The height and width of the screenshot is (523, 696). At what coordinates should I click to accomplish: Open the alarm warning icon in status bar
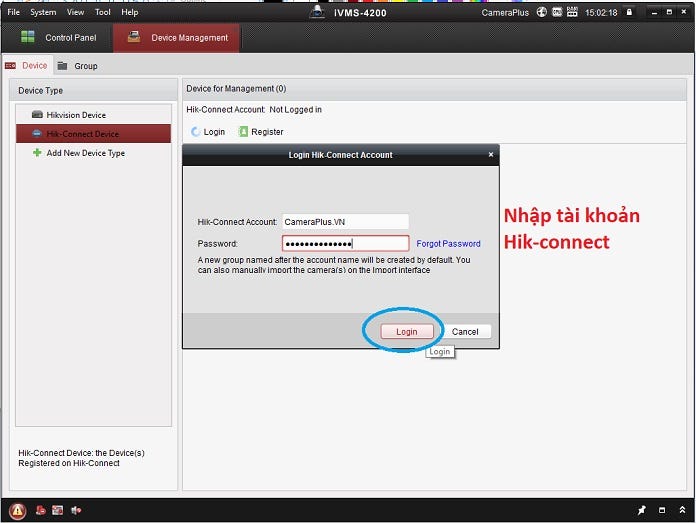click(17, 511)
